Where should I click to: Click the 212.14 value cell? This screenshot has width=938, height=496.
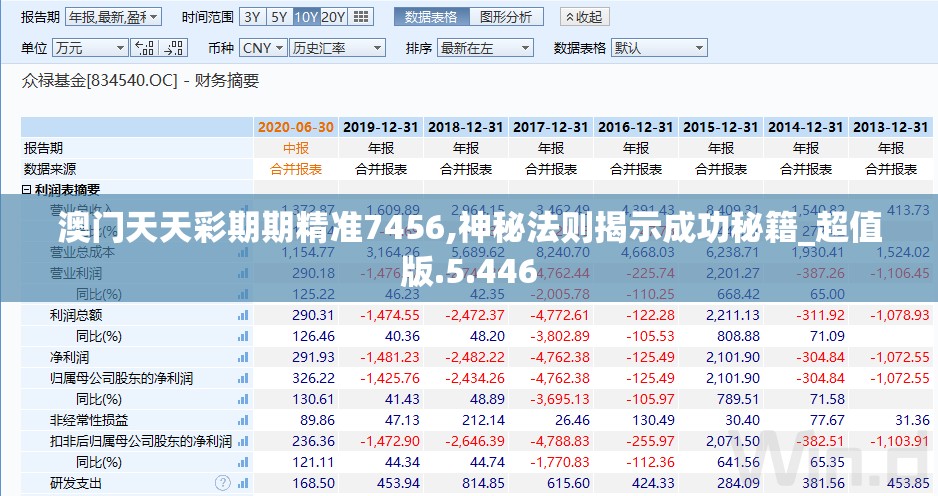click(x=483, y=420)
